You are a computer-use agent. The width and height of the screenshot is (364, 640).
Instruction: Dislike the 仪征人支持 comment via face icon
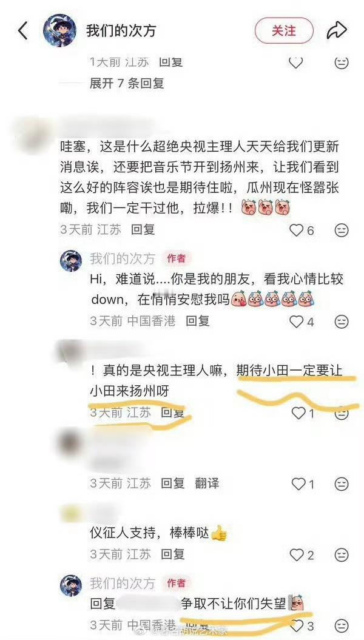pyautogui.click(x=342, y=554)
